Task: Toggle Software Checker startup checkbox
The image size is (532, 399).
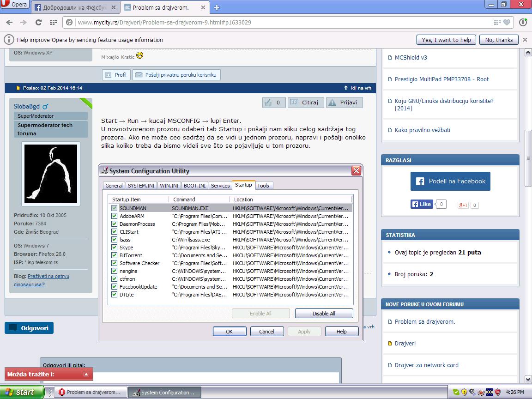Action: (115, 263)
